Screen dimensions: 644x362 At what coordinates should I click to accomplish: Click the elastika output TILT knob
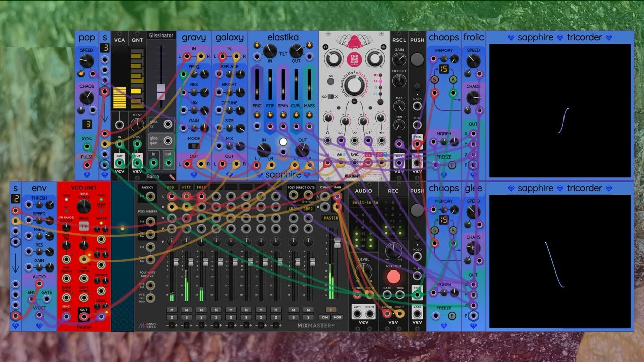pos(296,50)
